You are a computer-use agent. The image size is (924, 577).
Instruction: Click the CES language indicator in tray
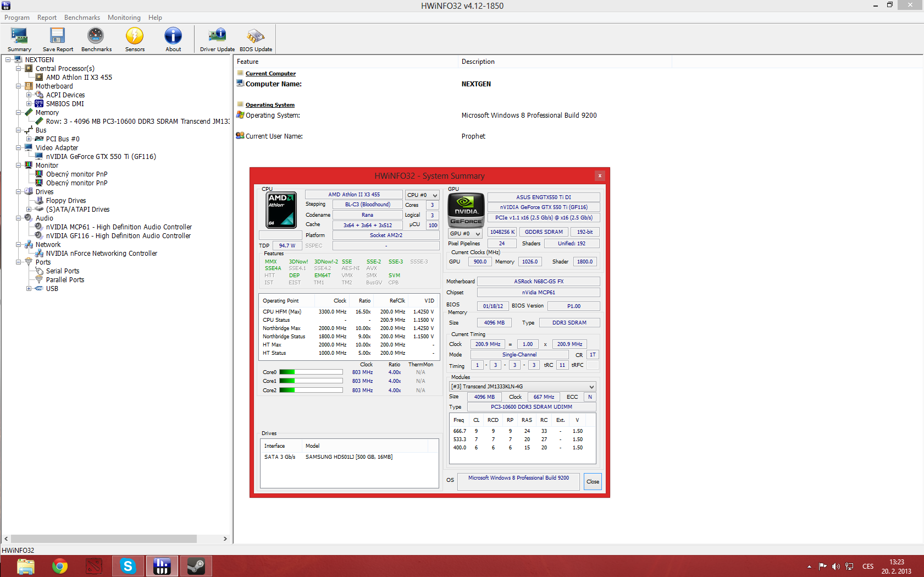point(868,567)
